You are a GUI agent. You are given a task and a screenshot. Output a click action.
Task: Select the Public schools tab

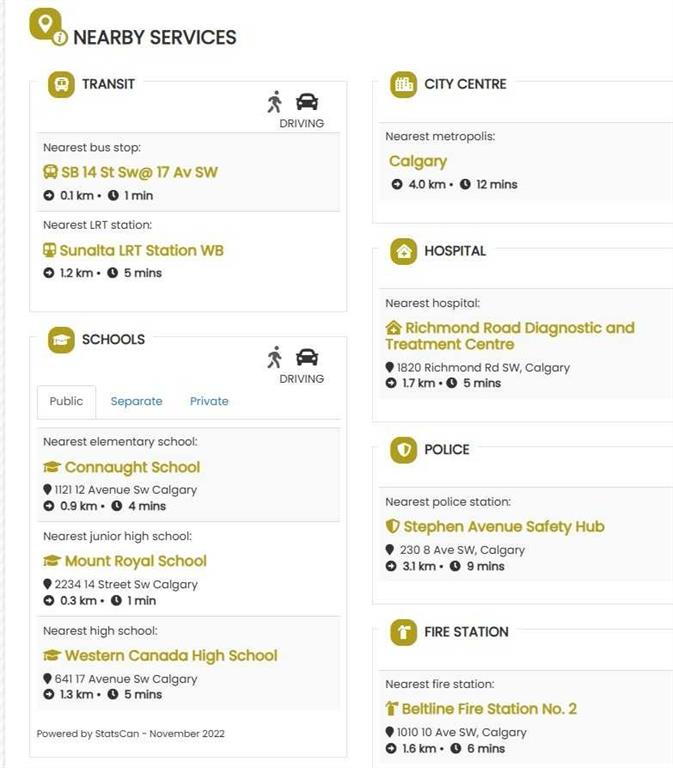[x=66, y=401]
